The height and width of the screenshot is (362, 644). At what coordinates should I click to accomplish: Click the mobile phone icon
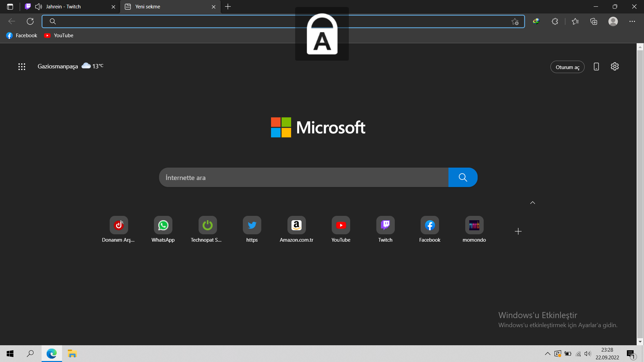click(596, 66)
